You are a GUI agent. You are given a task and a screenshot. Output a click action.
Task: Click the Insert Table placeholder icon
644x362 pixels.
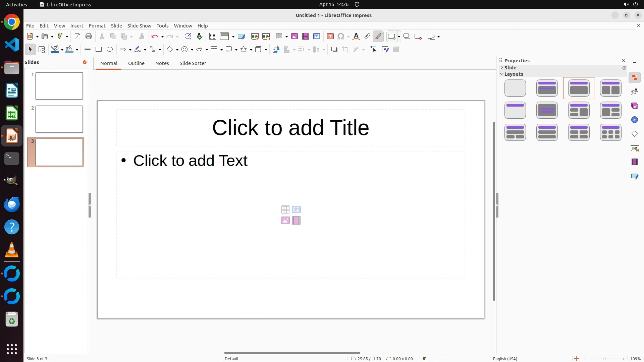tap(285, 209)
